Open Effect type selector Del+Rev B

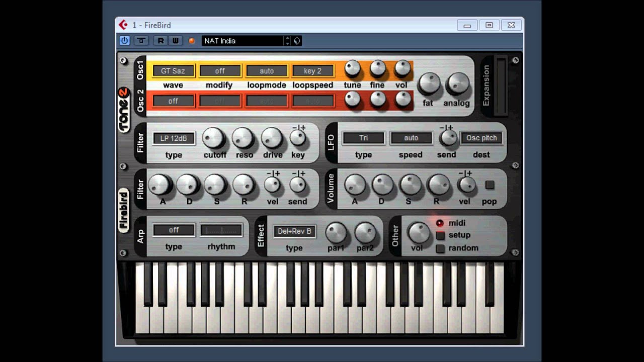coord(295,231)
